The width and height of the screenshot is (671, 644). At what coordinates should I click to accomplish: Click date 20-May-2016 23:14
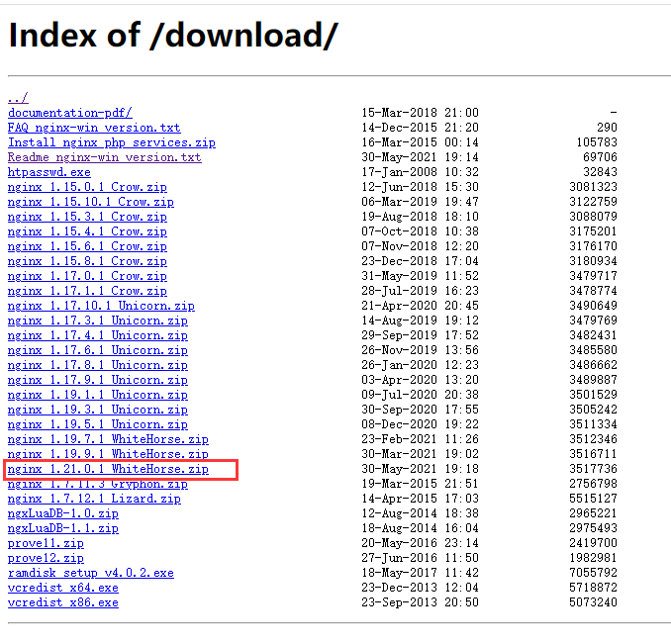420,543
